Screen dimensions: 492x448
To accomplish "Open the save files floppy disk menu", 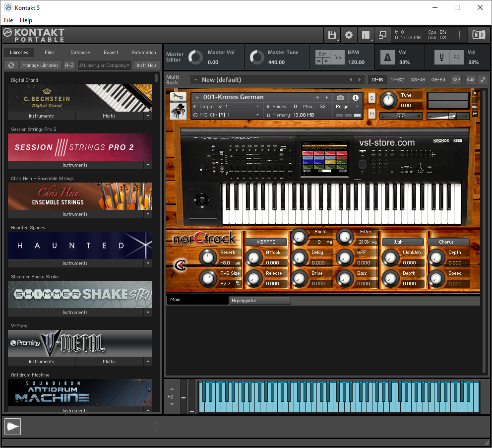I will (x=332, y=35).
